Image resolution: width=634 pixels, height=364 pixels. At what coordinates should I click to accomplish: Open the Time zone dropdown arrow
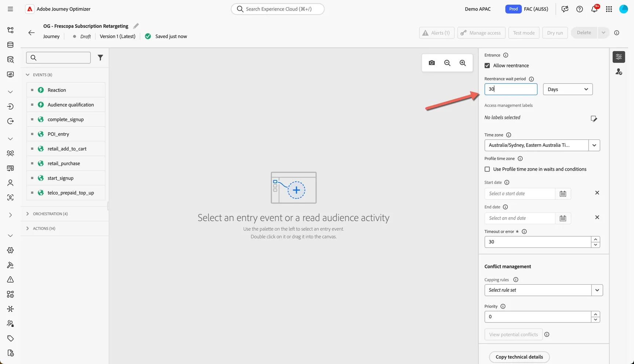(594, 145)
